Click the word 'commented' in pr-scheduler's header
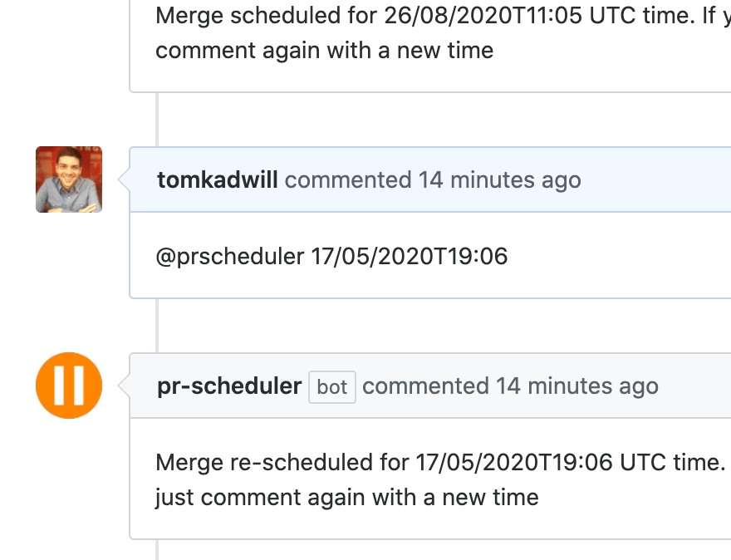This screenshot has width=731, height=560. tap(425, 386)
